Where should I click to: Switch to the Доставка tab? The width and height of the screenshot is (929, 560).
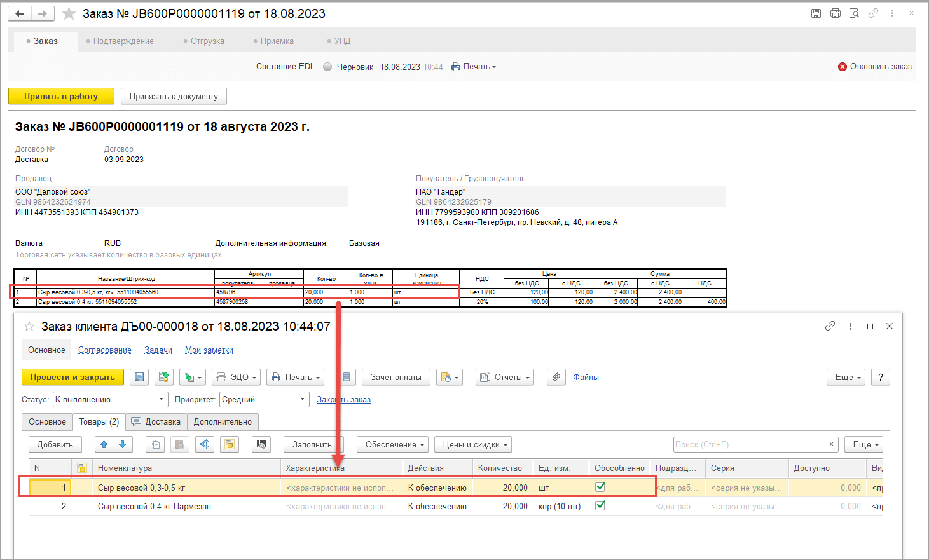point(156,421)
